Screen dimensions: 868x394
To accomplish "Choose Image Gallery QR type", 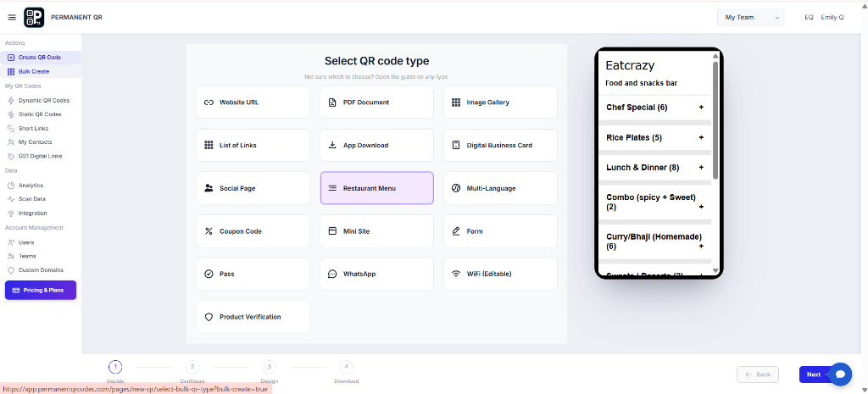I will 500,103.
